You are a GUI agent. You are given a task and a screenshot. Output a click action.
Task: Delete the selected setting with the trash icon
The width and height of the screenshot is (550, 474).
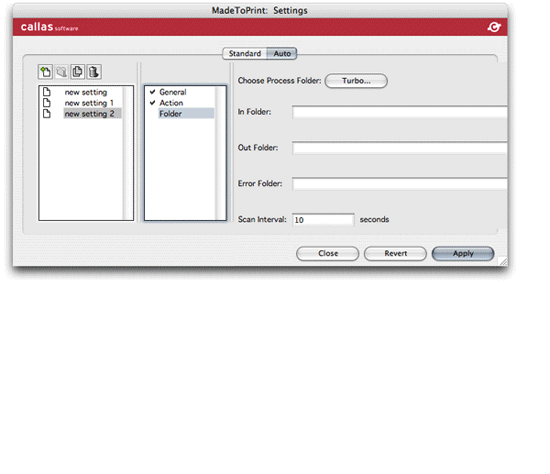94,72
